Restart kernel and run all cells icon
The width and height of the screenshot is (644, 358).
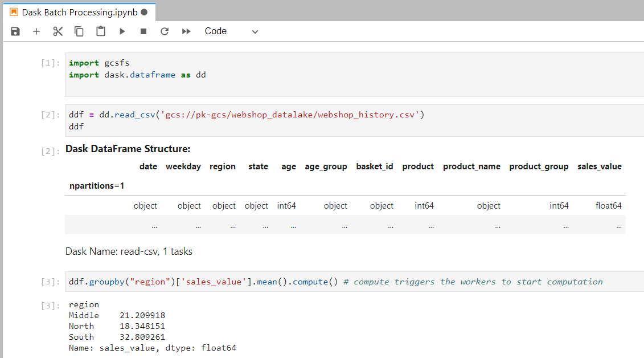tap(186, 31)
